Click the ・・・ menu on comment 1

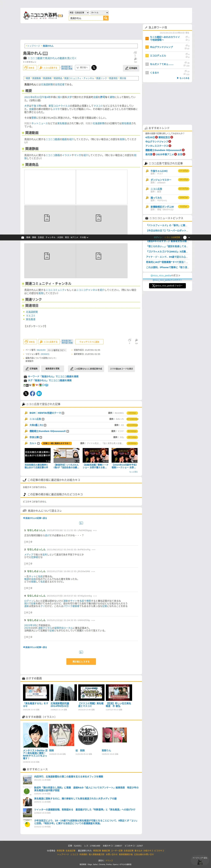click(95, 530)
